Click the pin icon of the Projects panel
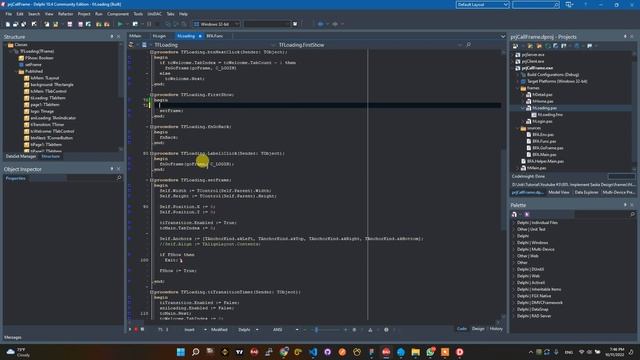The image size is (640, 360). tap(625, 36)
